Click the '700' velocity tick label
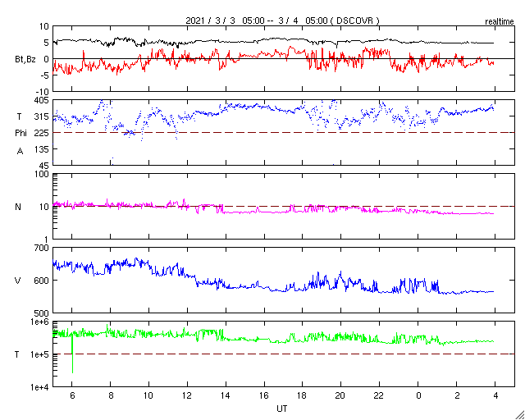The image size is (525, 420). pos(43,249)
